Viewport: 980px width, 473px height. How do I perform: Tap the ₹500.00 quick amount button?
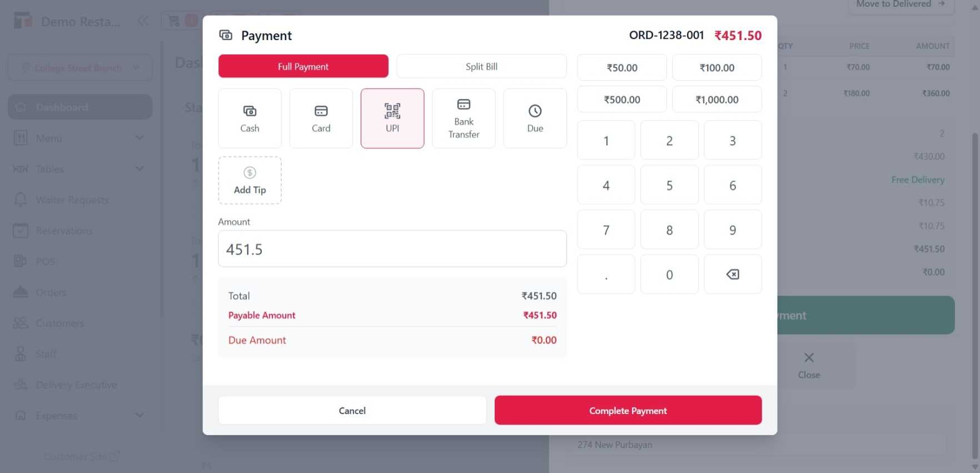click(x=621, y=99)
